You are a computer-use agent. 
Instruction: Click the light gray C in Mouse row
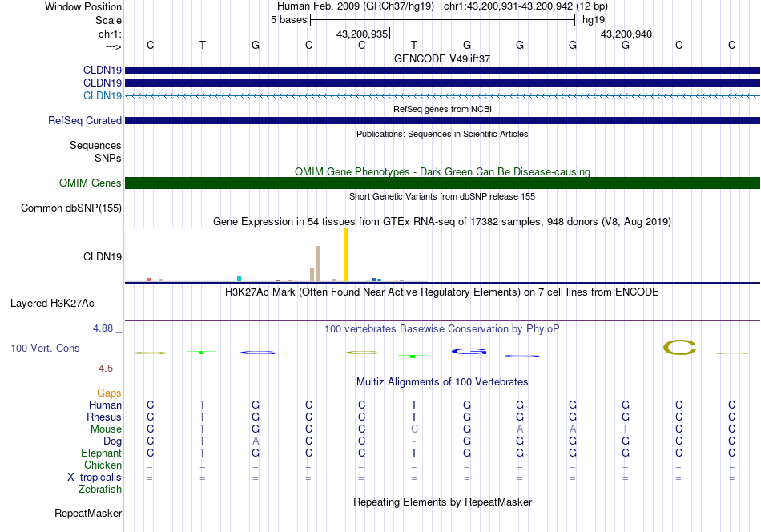(x=414, y=429)
